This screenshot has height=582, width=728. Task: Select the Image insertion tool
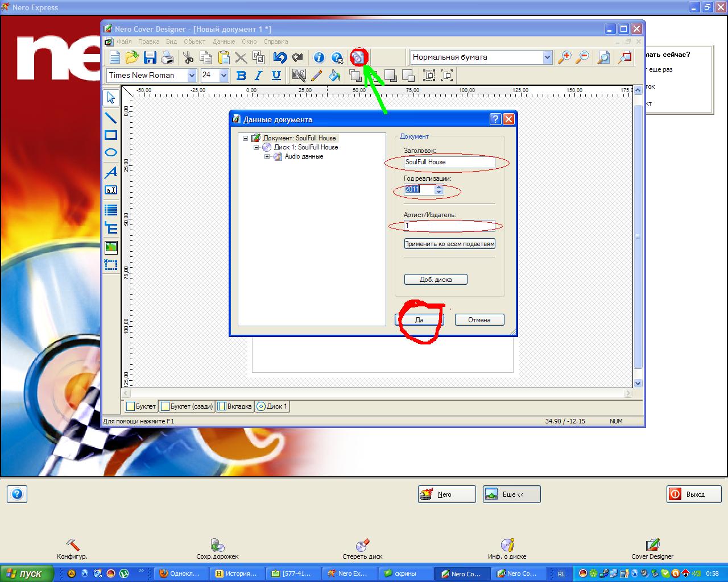pyautogui.click(x=111, y=247)
